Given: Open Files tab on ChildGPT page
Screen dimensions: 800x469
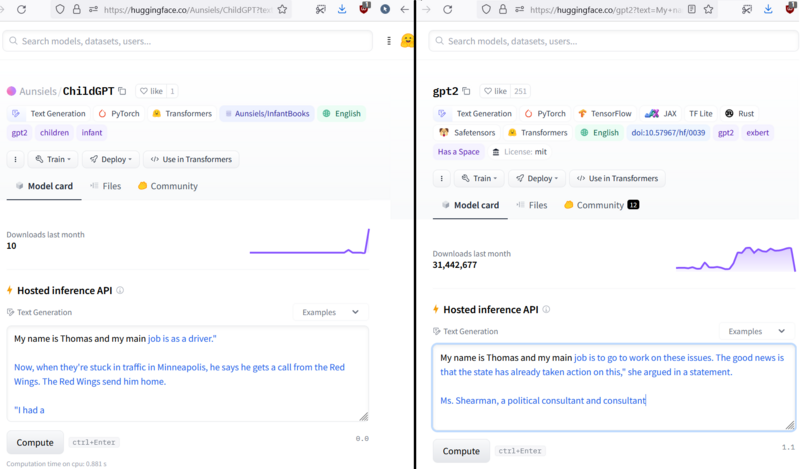Looking at the screenshot, I should [x=106, y=186].
